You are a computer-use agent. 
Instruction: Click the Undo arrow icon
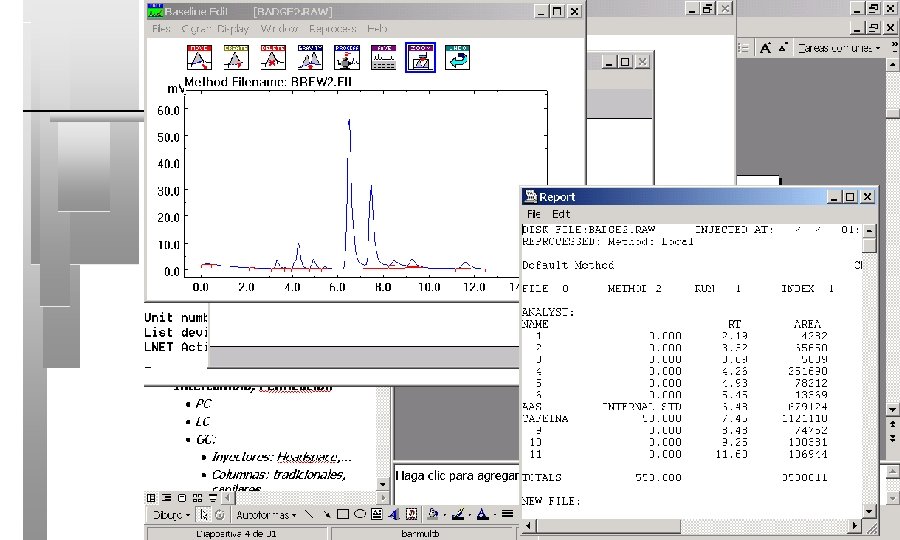(x=457, y=57)
